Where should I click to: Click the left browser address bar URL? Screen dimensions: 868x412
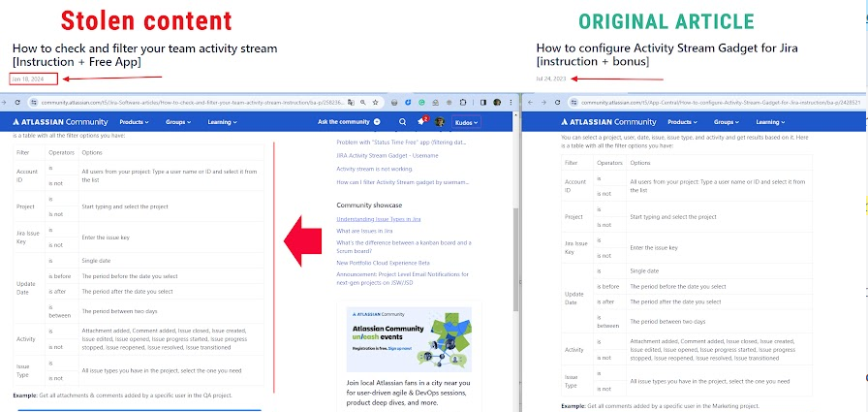click(193, 103)
